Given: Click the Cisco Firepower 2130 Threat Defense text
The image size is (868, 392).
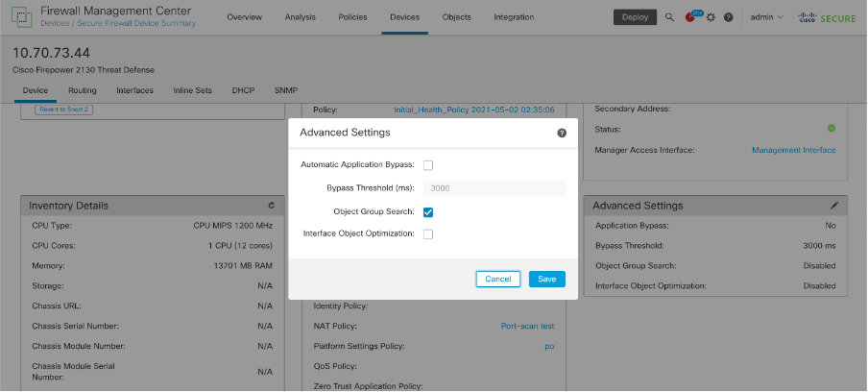Looking at the screenshot, I should pyautogui.click(x=84, y=70).
